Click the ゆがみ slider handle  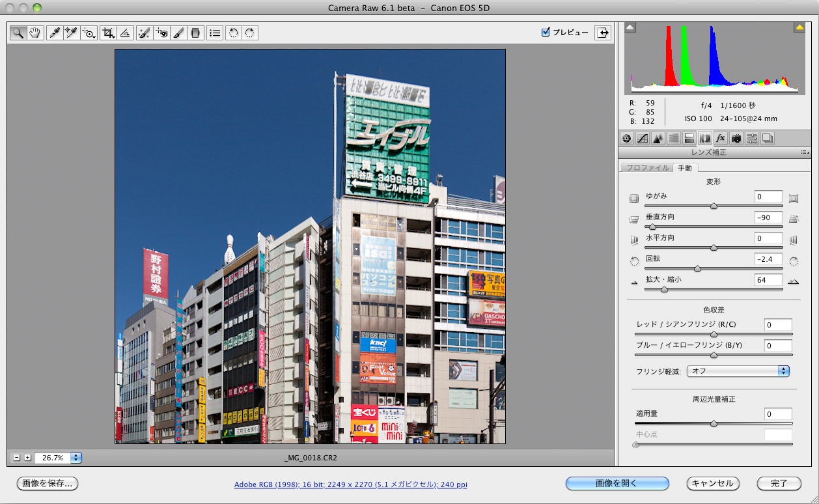click(x=714, y=206)
